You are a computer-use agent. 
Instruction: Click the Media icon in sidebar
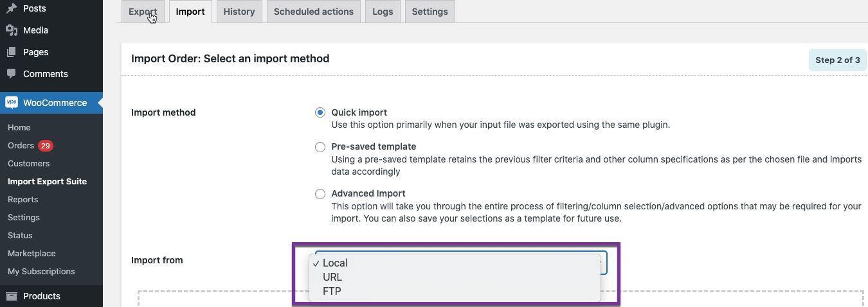point(12,30)
